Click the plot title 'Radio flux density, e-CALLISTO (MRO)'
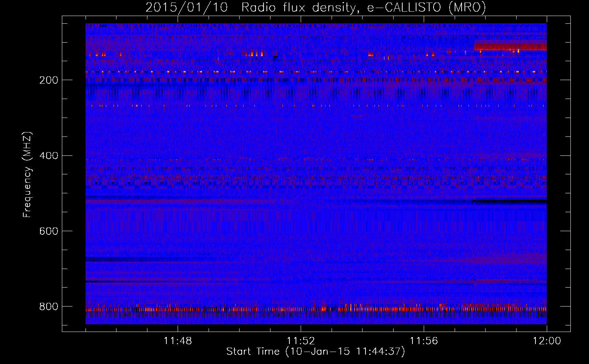 click(364, 7)
